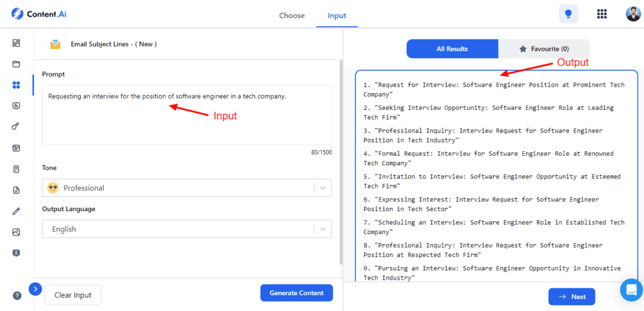Click the key icon in sidebar
This screenshot has height=311, width=644.
point(16,126)
